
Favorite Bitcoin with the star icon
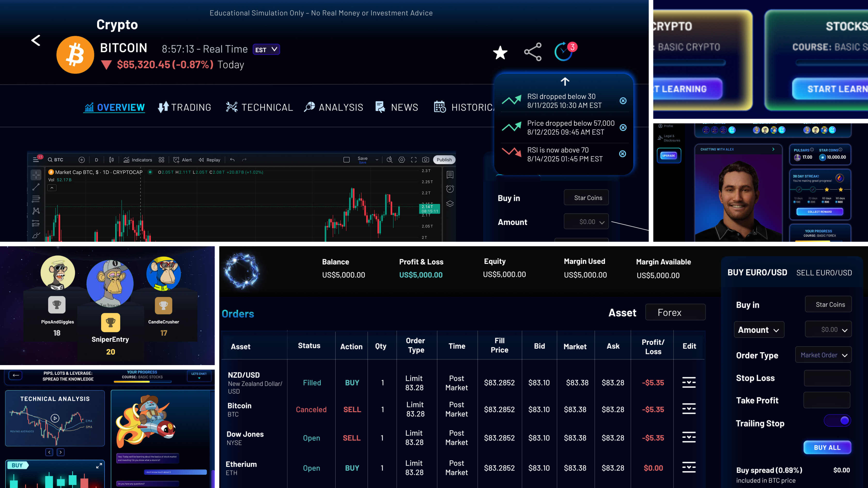pyautogui.click(x=500, y=52)
